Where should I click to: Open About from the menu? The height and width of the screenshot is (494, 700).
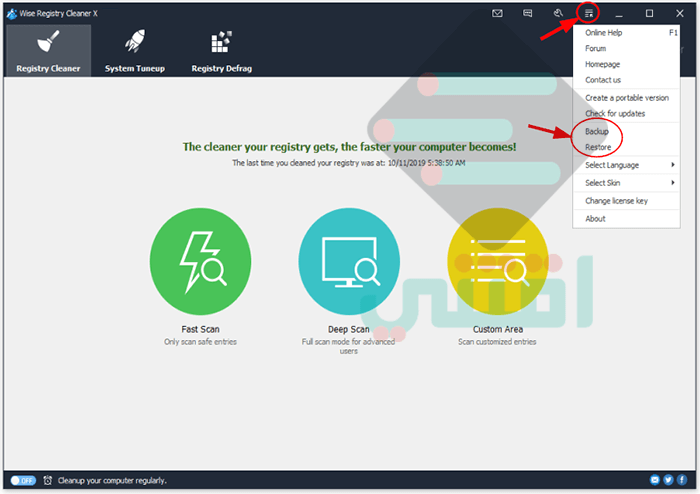[626, 219]
